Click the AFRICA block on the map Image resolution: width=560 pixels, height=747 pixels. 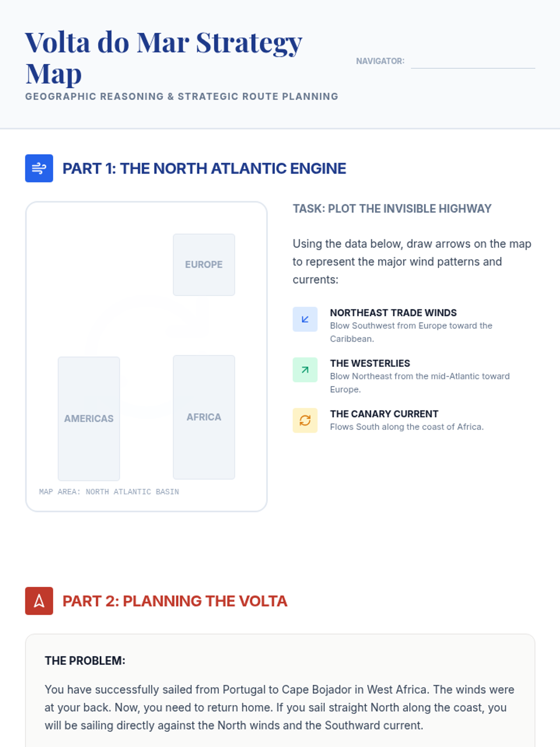coord(204,417)
